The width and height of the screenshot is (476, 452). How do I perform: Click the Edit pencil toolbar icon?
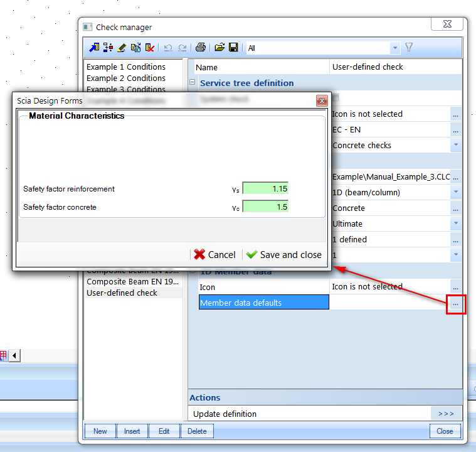(x=122, y=48)
